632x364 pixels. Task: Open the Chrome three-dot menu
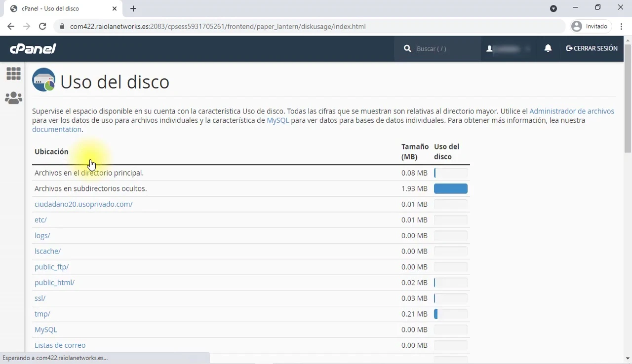click(x=621, y=26)
